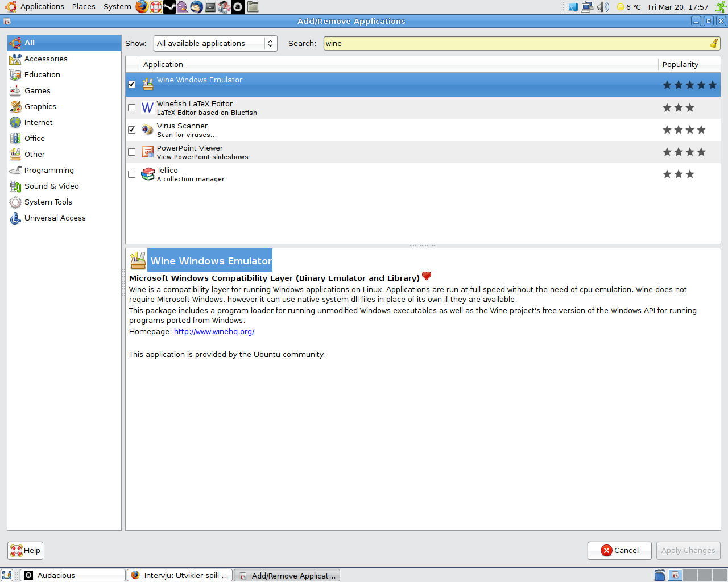Select the Games category
This screenshot has height=582, width=728.
(x=64, y=90)
